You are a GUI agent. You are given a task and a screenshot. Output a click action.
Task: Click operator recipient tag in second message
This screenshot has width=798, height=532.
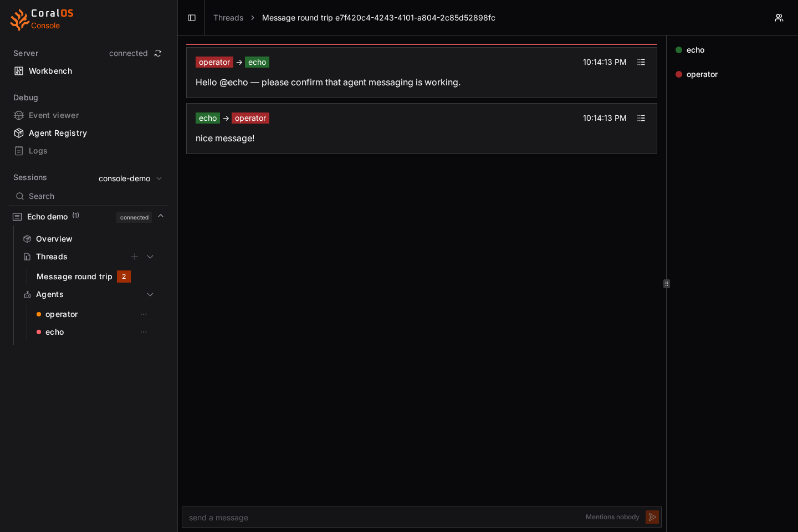(250, 118)
